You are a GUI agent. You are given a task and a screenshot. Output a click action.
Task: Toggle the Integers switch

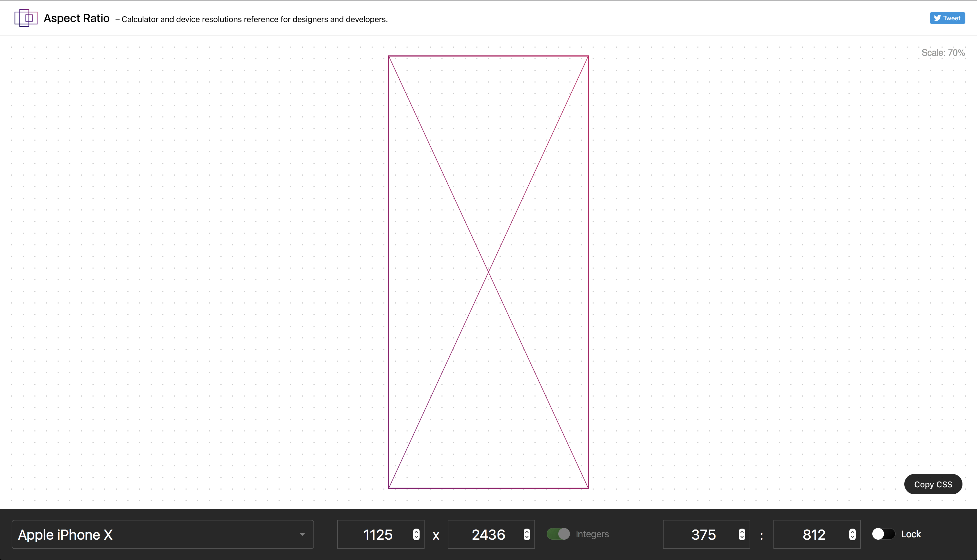pos(558,534)
